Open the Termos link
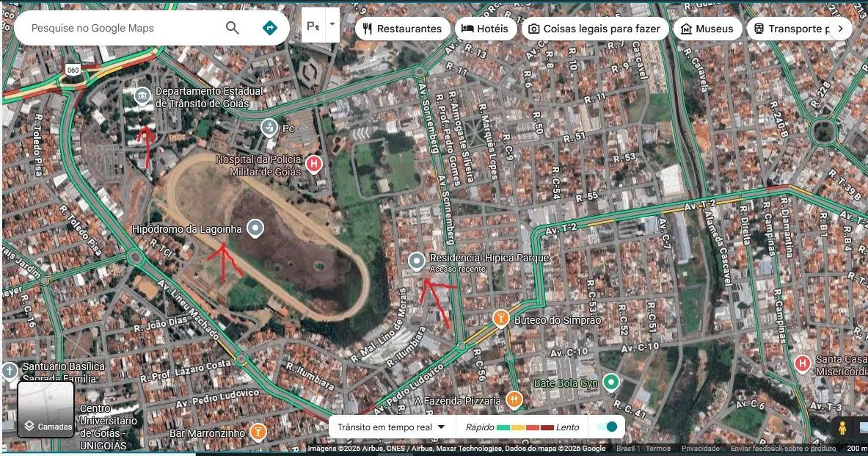Viewport: 868px width, 456px height. click(x=657, y=447)
